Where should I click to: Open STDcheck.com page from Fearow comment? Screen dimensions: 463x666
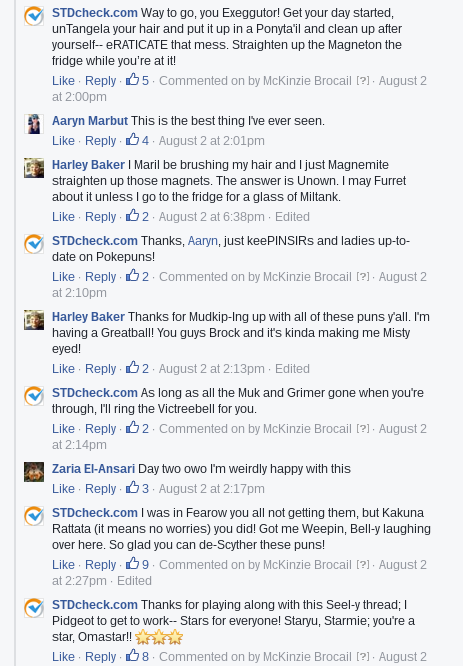(95, 513)
